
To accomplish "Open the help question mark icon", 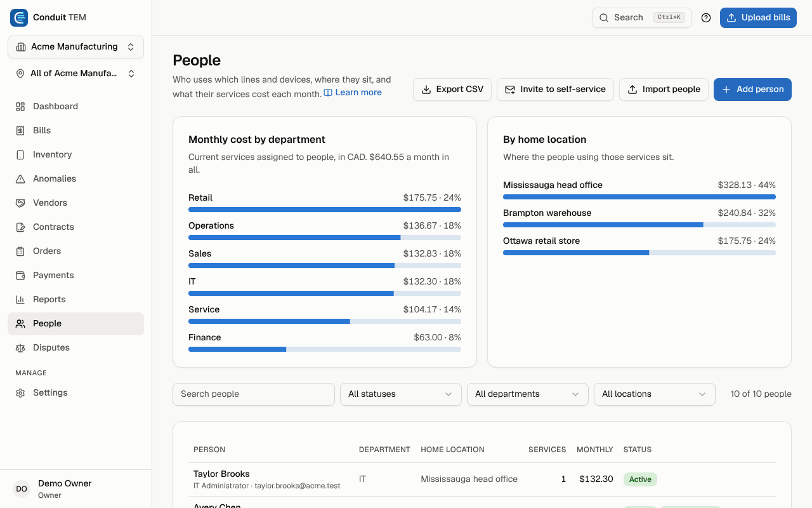I will [706, 18].
